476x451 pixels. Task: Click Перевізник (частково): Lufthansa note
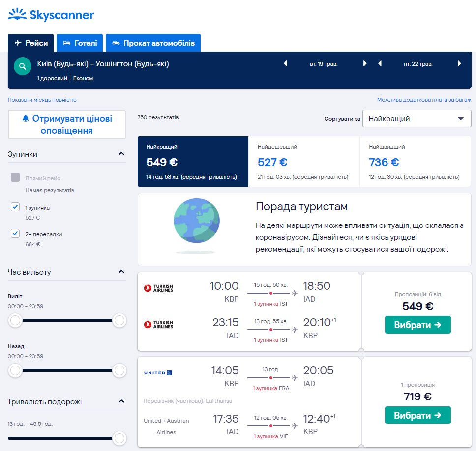tap(188, 401)
